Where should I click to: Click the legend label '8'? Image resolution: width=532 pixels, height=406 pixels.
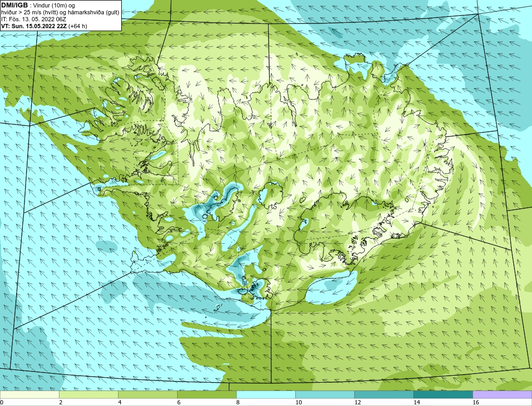pos(238,402)
